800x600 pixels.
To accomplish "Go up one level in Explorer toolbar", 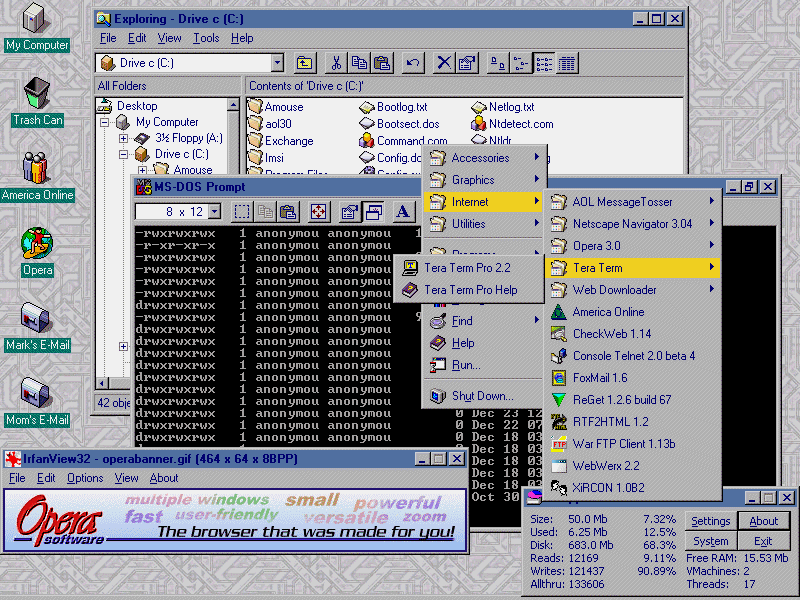I will point(305,63).
